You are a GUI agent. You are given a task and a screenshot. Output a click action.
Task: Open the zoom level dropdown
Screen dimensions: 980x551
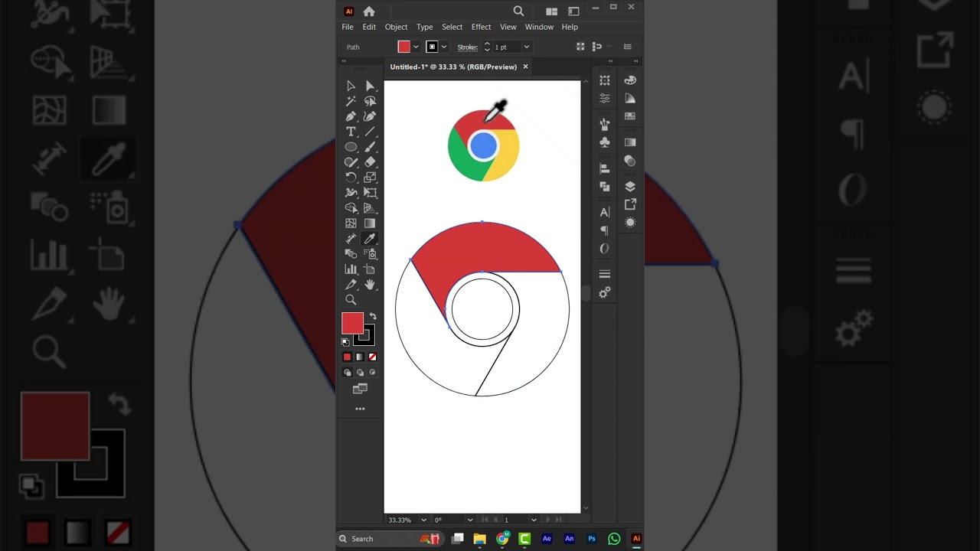[x=423, y=520]
